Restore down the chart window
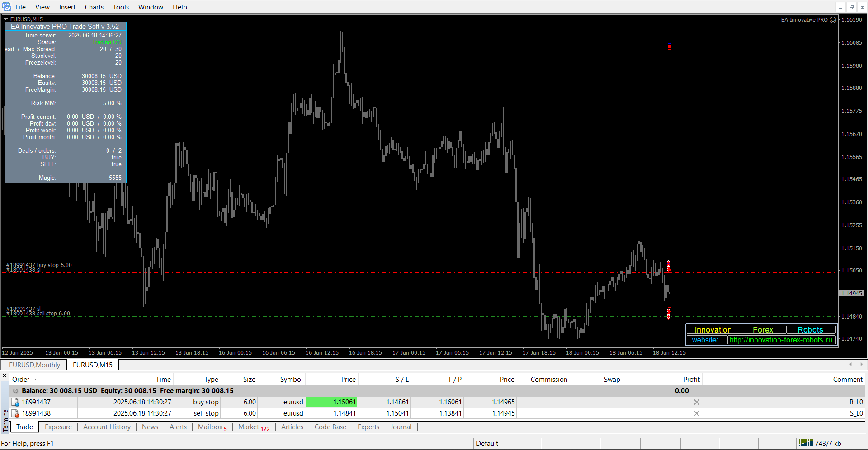 click(851, 7)
